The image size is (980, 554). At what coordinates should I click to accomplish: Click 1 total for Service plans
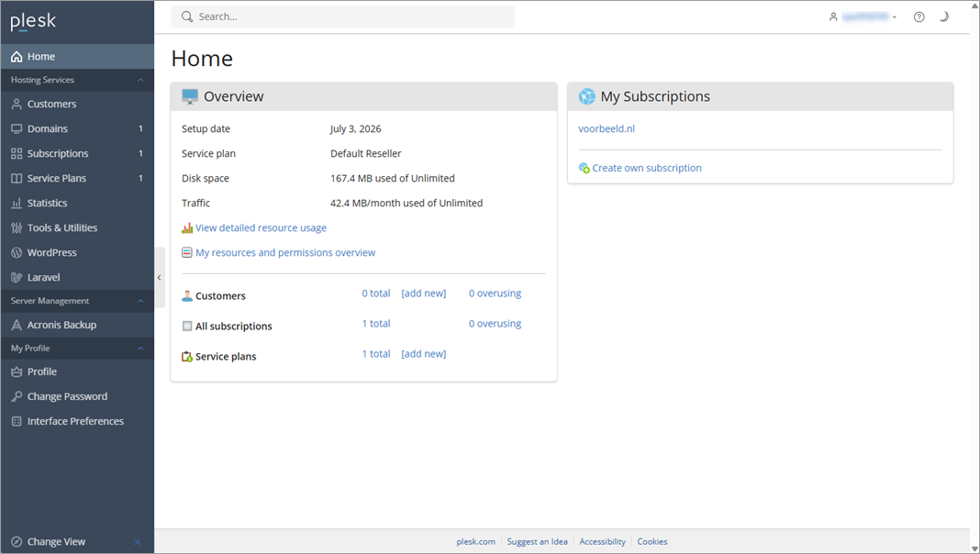point(375,353)
